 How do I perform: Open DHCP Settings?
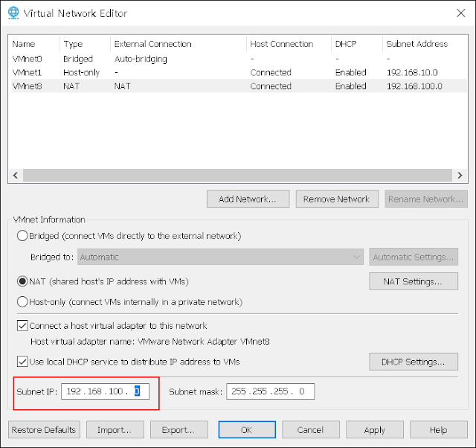click(x=414, y=362)
